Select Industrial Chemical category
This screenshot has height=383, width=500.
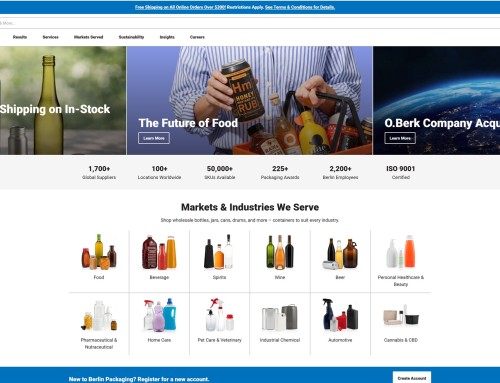pos(280,340)
